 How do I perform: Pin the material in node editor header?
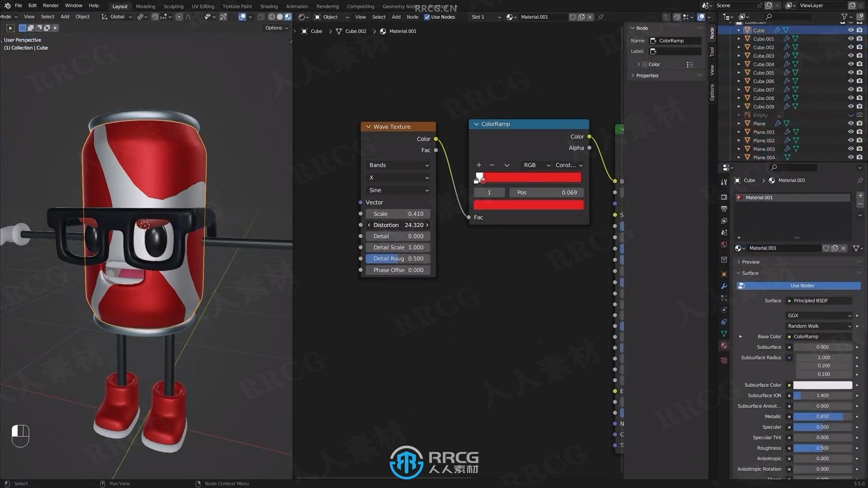601,17
